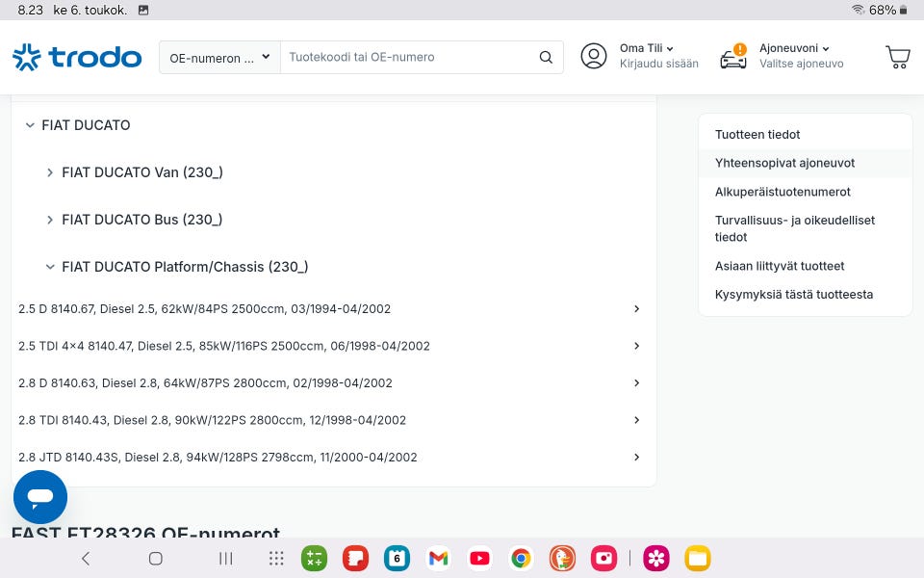Open arrow for 2.5 TDI 4×4 8140.47 row

coord(636,346)
